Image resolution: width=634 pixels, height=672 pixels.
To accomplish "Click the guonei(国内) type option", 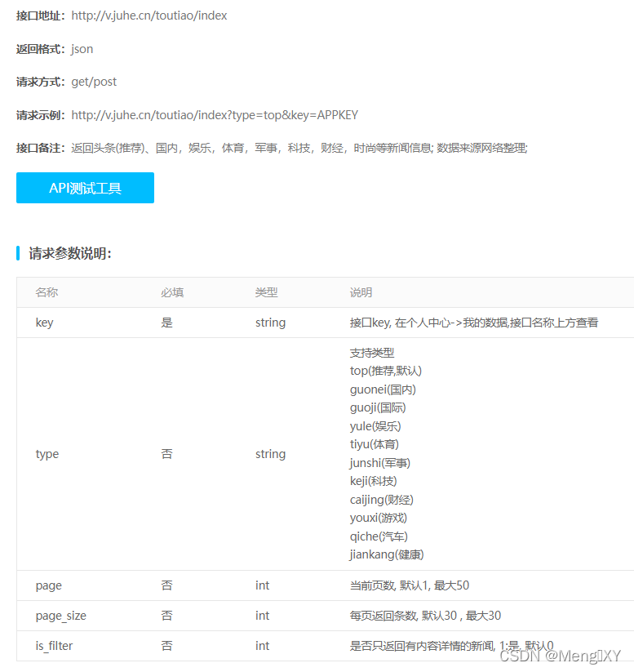I will click(383, 389).
